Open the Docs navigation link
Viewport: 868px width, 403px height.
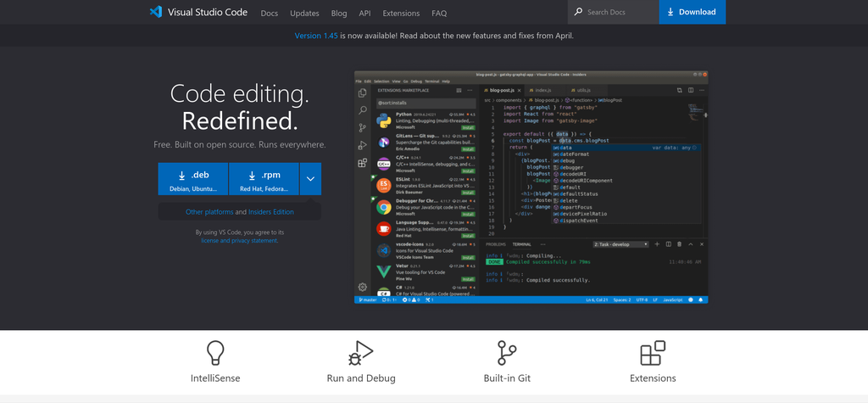[x=270, y=14]
